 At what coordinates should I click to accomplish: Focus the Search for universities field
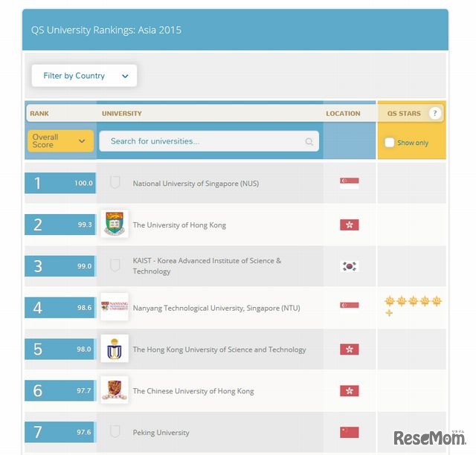[x=209, y=141]
